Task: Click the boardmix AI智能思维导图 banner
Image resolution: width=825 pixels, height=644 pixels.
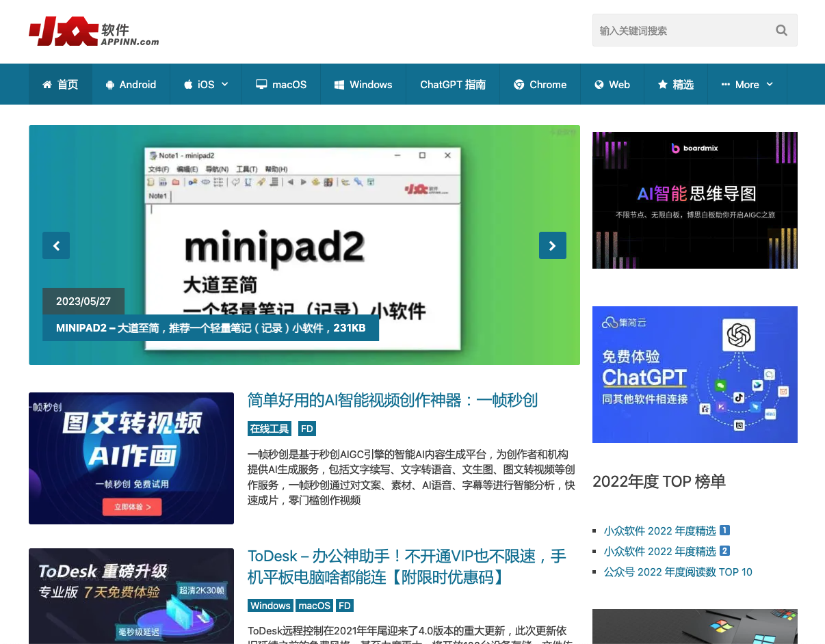Action: pyautogui.click(x=695, y=200)
